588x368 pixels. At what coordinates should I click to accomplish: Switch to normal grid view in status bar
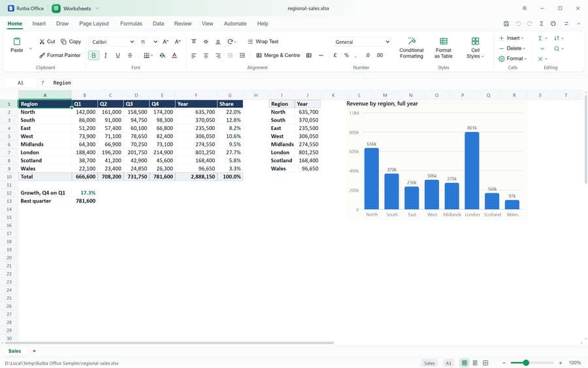click(465, 363)
